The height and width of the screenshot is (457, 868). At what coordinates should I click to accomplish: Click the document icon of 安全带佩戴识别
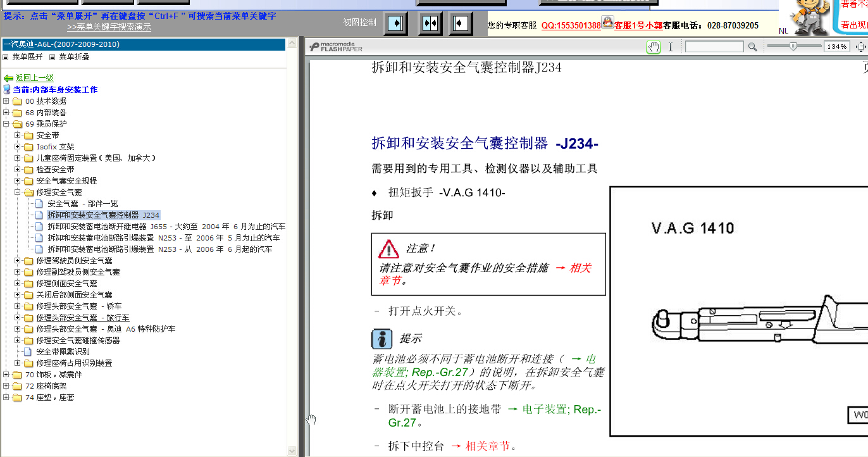click(x=28, y=352)
